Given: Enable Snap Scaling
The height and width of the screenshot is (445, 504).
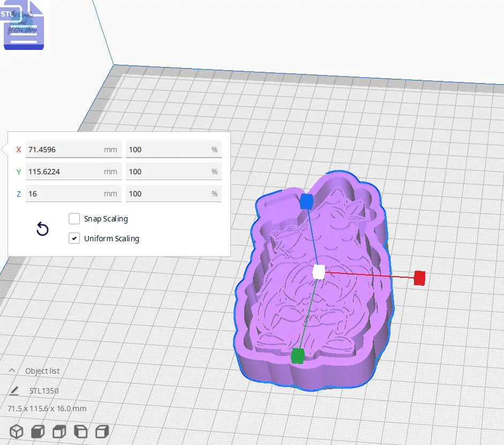Looking at the screenshot, I should (74, 219).
